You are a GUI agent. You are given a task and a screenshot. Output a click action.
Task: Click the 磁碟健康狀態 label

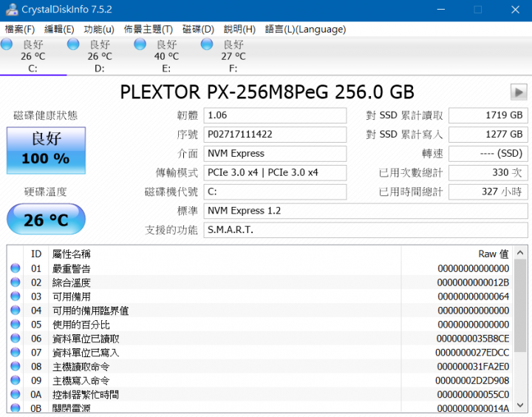46,115
